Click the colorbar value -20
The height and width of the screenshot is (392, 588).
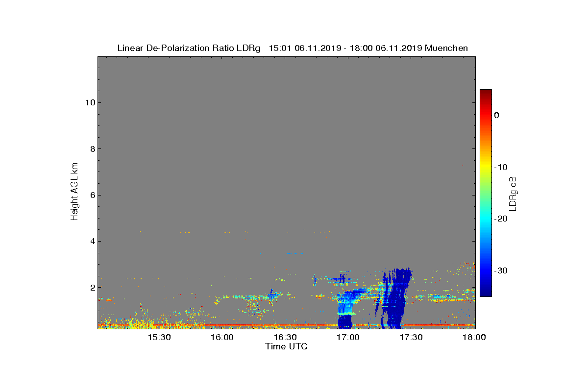pyautogui.click(x=500, y=219)
